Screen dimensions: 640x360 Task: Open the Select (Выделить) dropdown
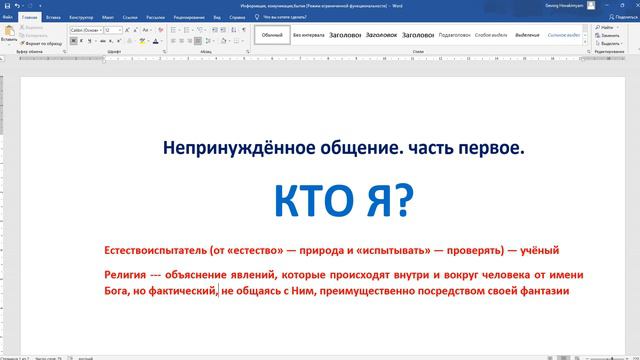tap(609, 44)
